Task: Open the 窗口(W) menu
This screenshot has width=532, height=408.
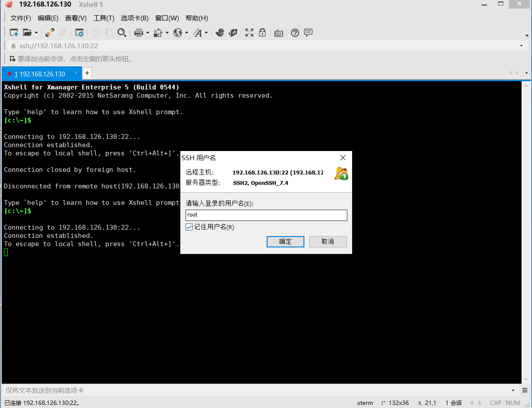Action: click(x=167, y=18)
